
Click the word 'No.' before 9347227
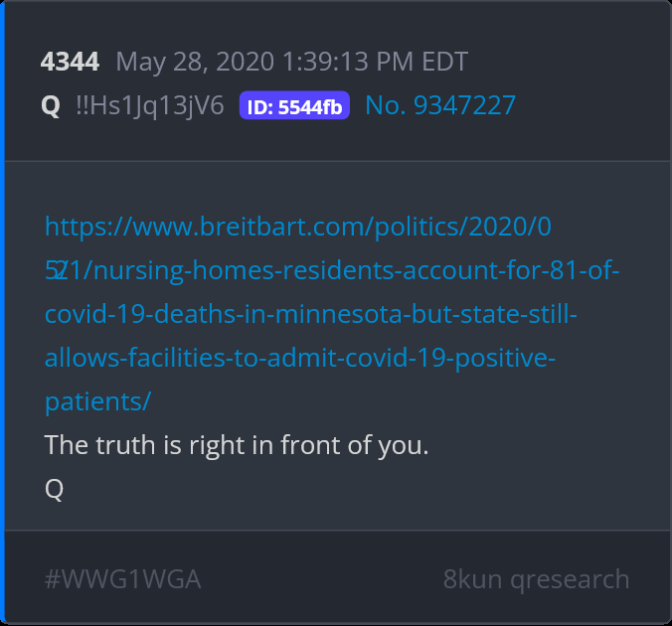click(x=386, y=105)
